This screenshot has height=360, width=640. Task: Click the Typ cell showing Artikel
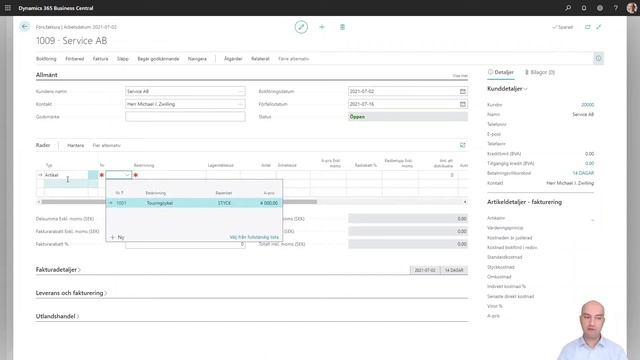66,175
